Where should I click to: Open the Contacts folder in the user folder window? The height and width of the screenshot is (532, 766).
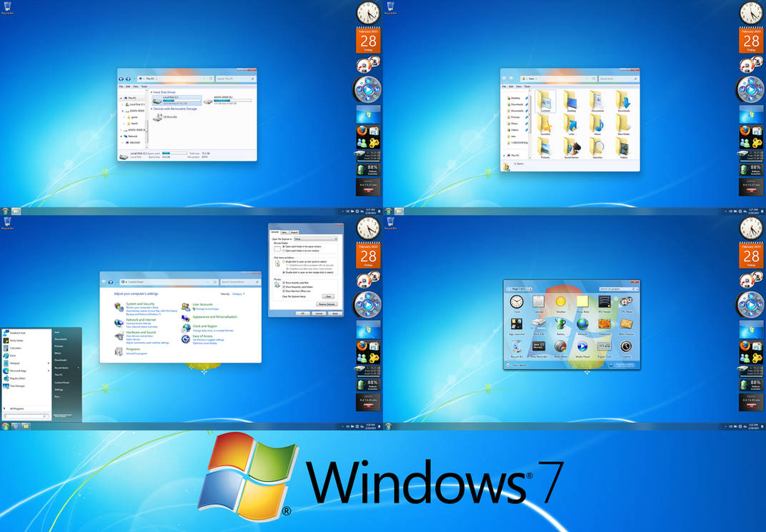(545, 101)
